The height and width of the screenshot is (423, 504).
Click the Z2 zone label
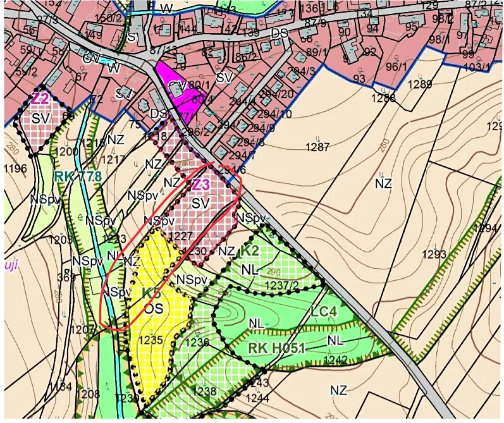tap(40, 99)
